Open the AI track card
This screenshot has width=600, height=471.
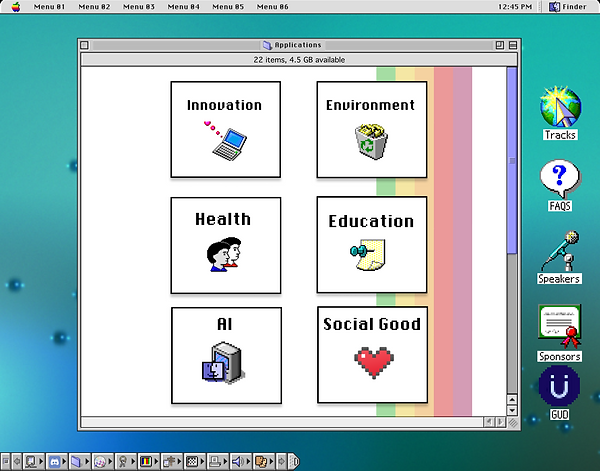tap(227, 355)
